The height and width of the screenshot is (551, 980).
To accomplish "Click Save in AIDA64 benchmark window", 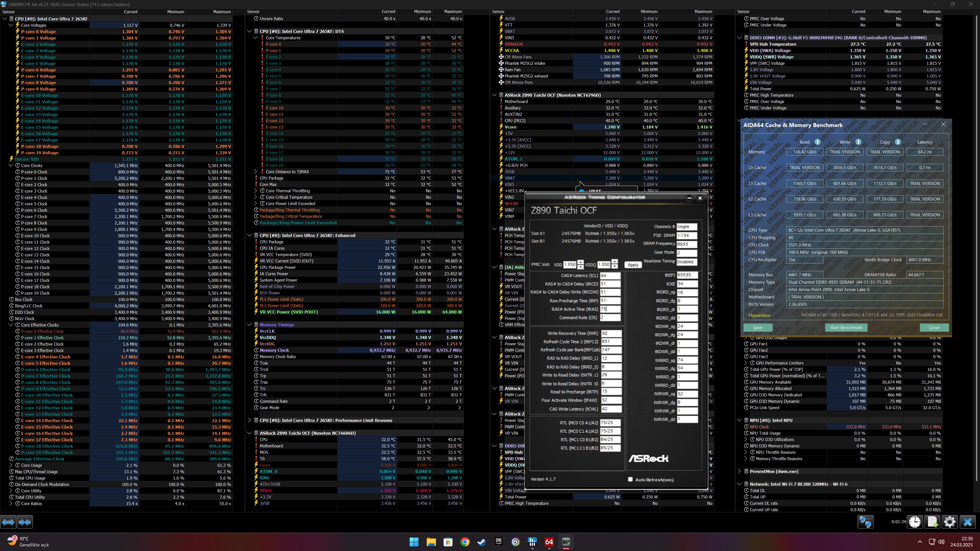I will 758,327.
